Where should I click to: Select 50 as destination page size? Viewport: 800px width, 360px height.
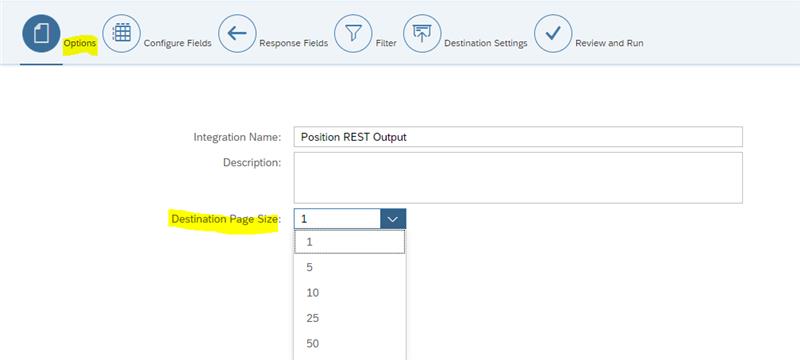click(x=350, y=344)
